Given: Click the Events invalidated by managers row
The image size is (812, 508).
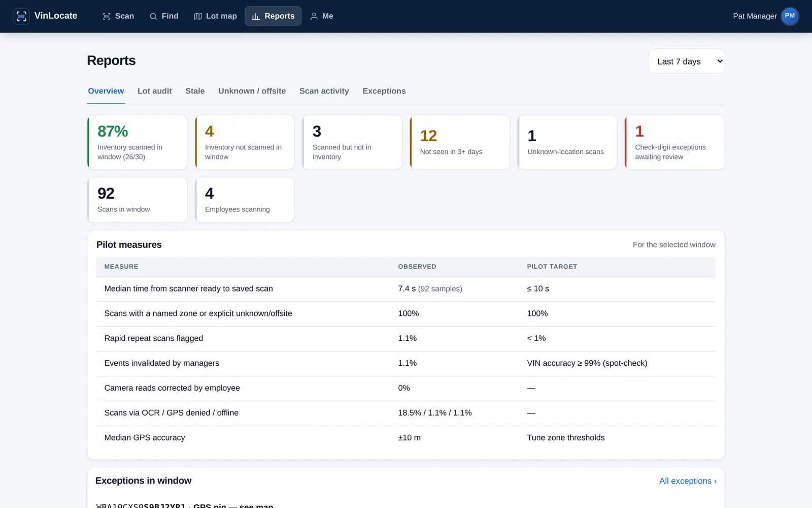Looking at the screenshot, I should coord(406,363).
